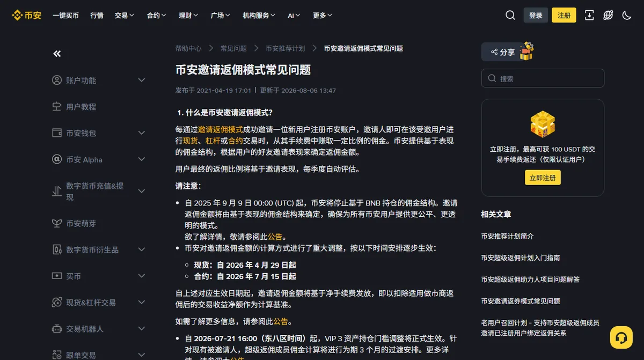The width and height of the screenshot is (644, 360).
Task: Click the 立即注册 button in promo card
Action: [x=543, y=178]
